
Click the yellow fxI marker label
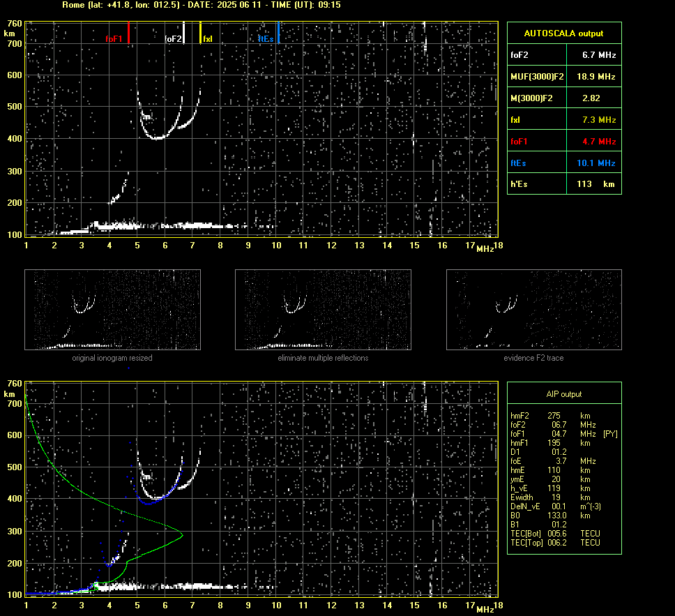click(x=208, y=39)
